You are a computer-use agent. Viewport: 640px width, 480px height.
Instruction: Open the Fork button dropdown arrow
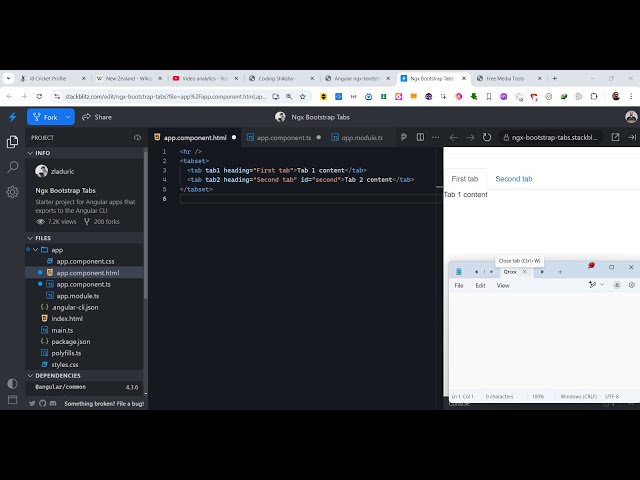pyautogui.click(x=68, y=117)
